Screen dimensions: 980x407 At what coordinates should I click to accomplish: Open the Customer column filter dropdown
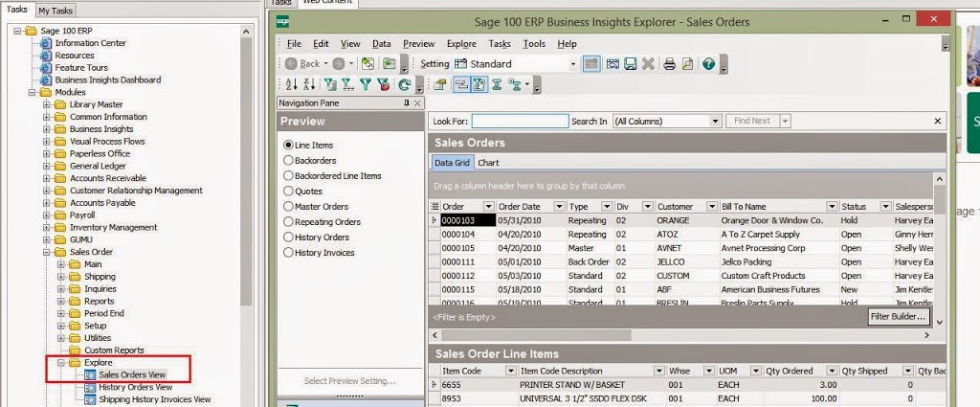tap(711, 206)
